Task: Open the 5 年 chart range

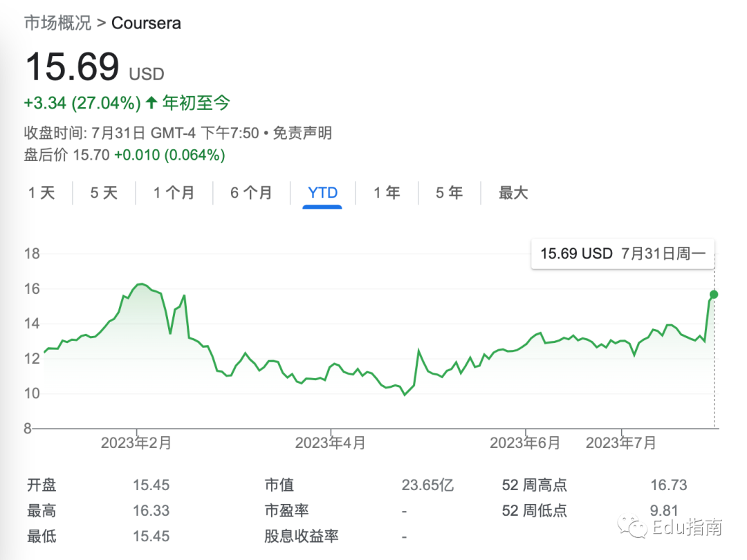Action: tap(449, 193)
